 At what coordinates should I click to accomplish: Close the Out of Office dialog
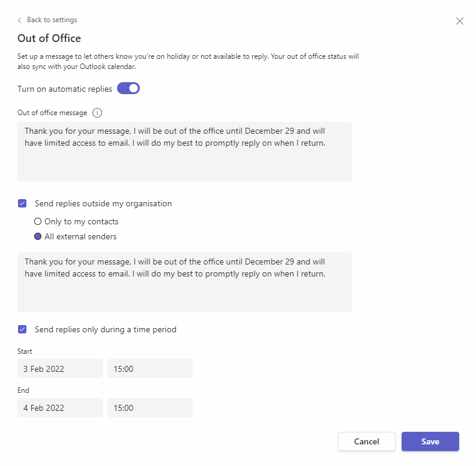tap(460, 21)
